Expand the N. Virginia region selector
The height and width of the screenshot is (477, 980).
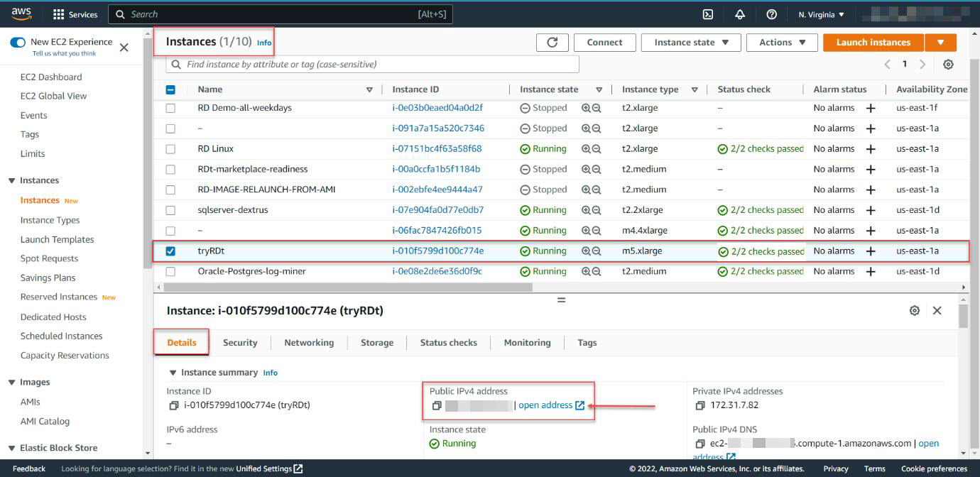click(x=822, y=14)
